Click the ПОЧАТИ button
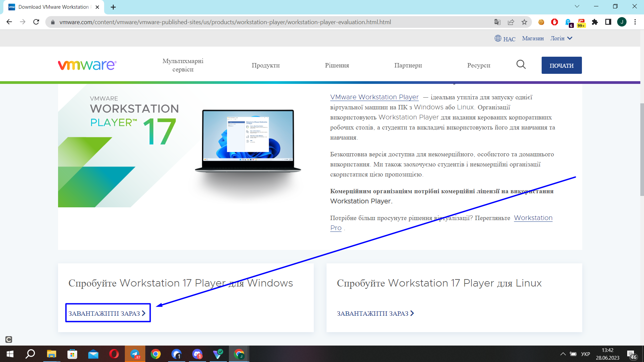Viewport: 644px width, 362px height. [561, 65]
